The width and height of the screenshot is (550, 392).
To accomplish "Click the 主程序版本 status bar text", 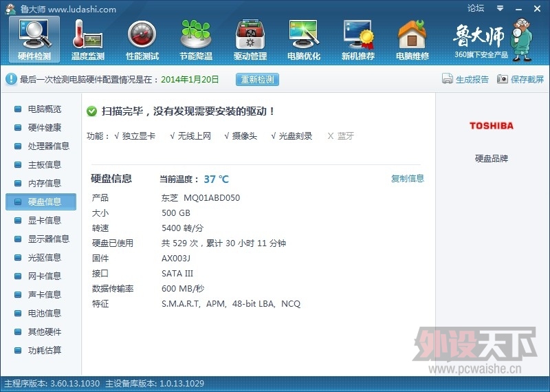I will click(x=52, y=384).
